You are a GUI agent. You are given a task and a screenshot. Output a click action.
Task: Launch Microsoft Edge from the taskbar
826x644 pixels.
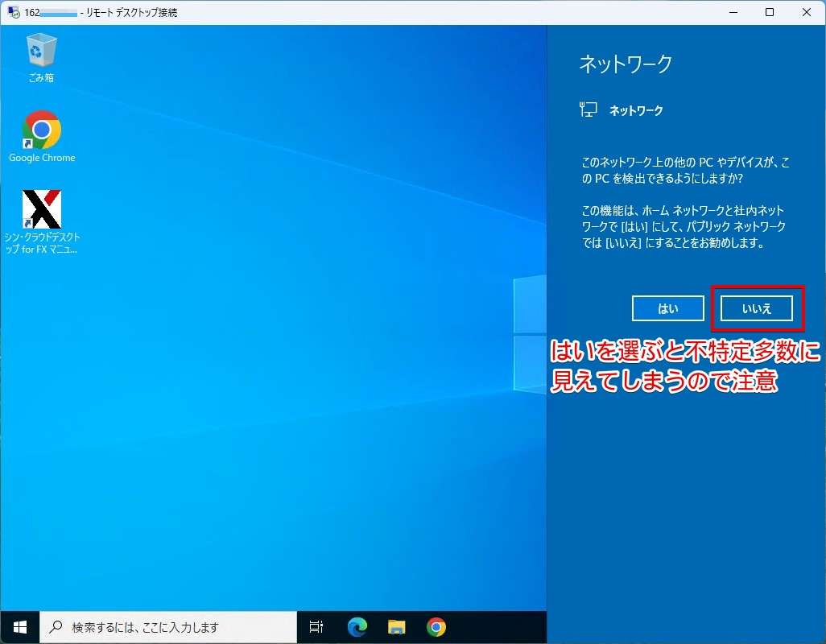pyautogui.click(x=357, y=627)
